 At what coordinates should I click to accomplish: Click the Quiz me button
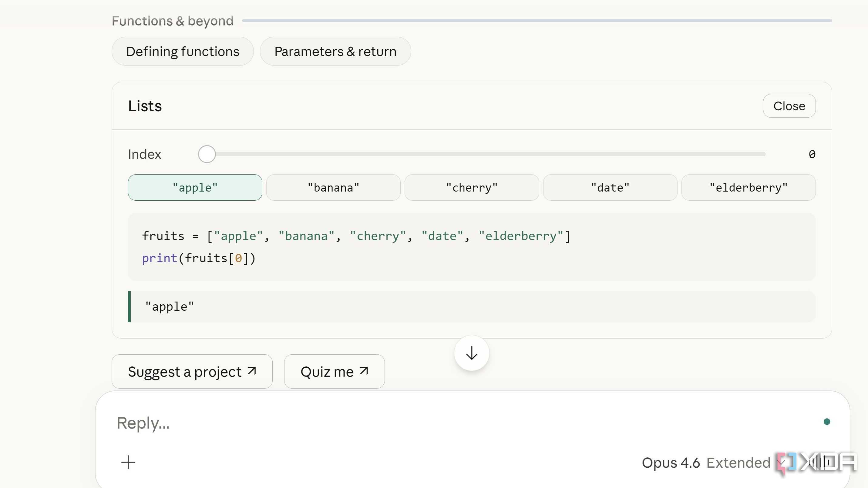334,372
